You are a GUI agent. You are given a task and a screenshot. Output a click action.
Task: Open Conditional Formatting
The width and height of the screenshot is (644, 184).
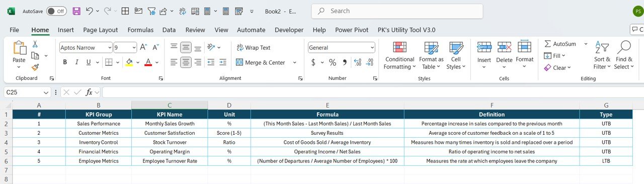click(399, 55)
